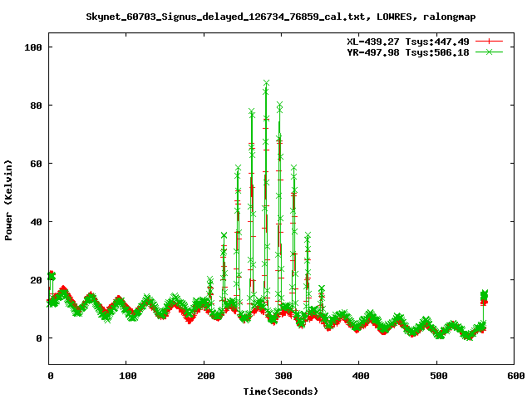
Task: Click the green YR legend line sample
Action: tap(489, 52)
